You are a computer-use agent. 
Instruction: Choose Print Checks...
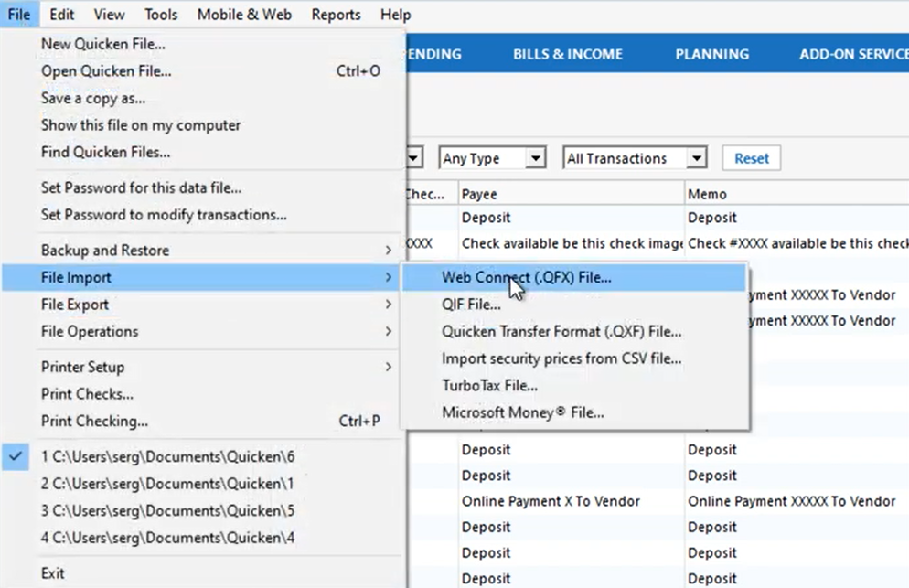pos(200,394)
